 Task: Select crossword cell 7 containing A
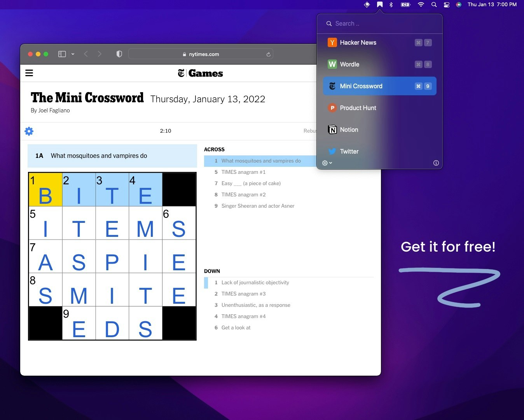pos(45,256)
